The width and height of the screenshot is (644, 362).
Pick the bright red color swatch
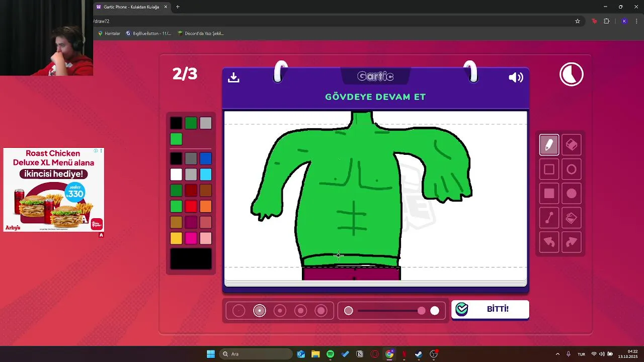coord(191,206)
